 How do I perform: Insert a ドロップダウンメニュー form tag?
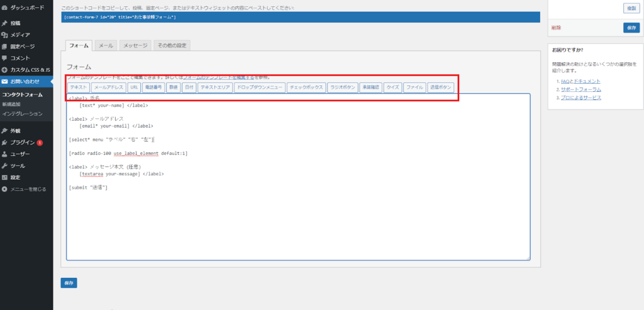click(260, 87)
